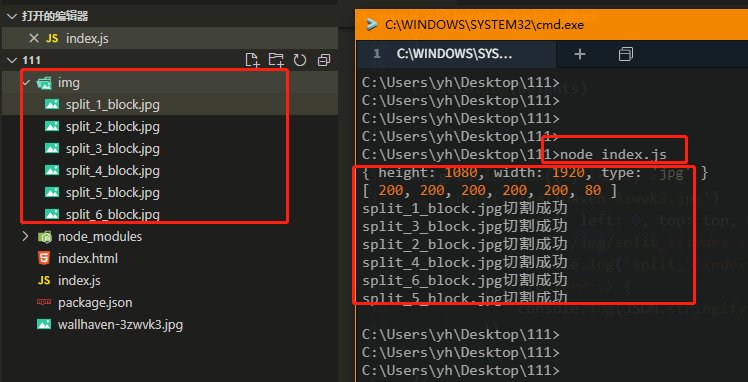Click the HTML5 icon beside index.html
748x382 pixels.
pyautogui.click(x=43, y=258)
